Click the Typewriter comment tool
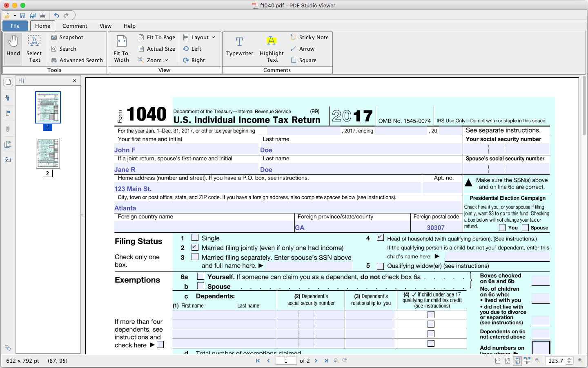 click(x=240, y=46)
